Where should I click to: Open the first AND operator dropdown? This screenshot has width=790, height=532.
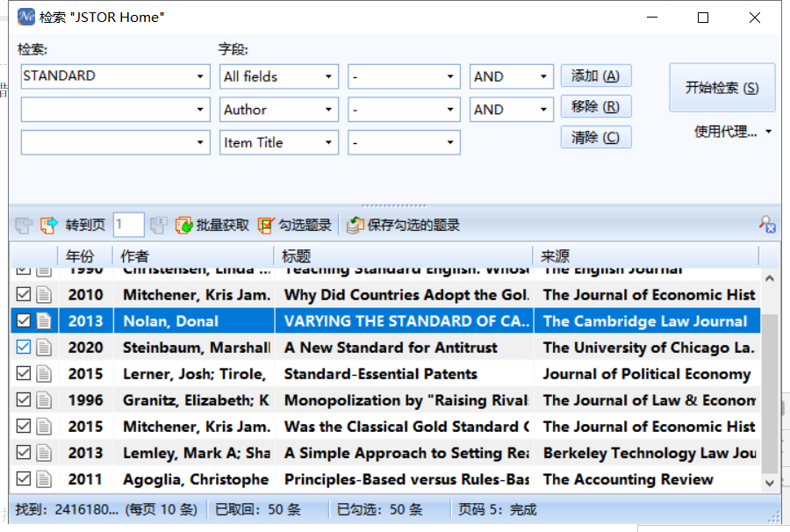(544, 77)
